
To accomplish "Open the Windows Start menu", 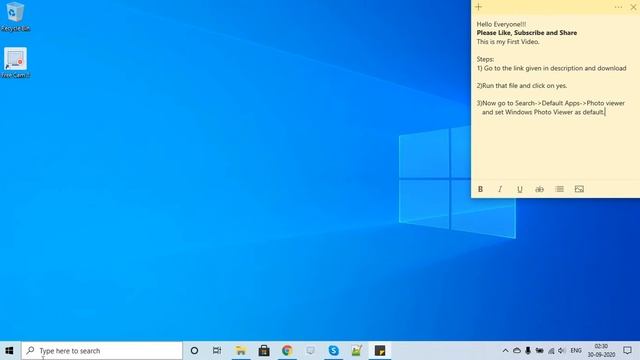I will [9, 351].
